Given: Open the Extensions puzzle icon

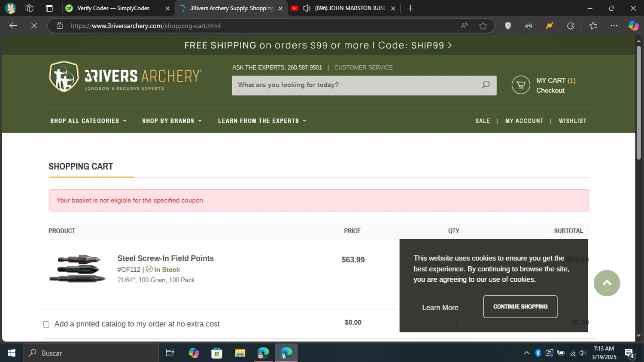Looking at the screenshot, I should 570,26.
